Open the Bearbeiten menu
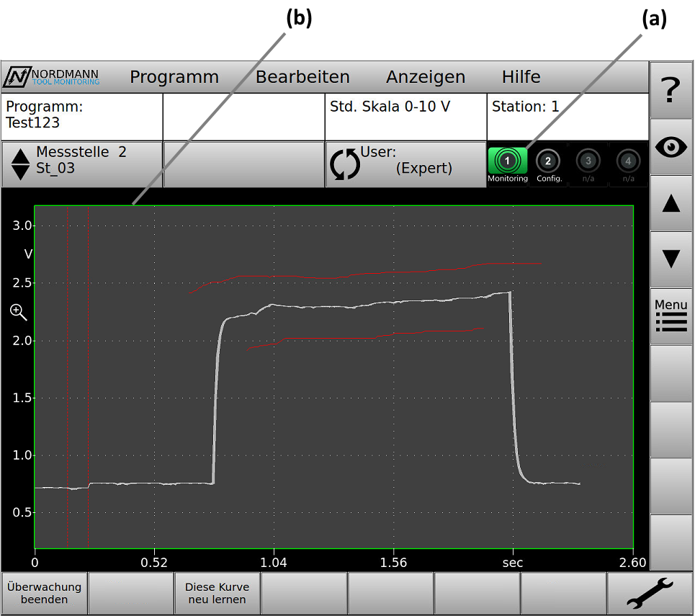The width and height of the screenshot is (695, 616). (x=302, y=77)
